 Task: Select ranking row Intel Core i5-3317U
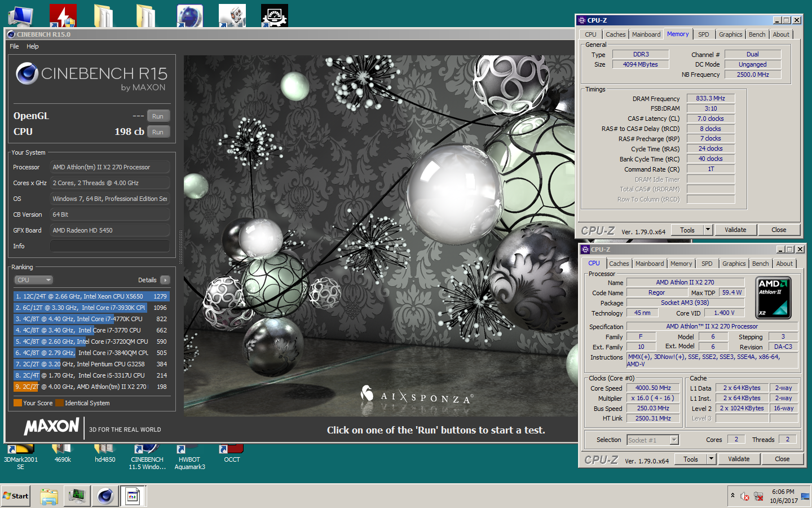click(91, 375)
